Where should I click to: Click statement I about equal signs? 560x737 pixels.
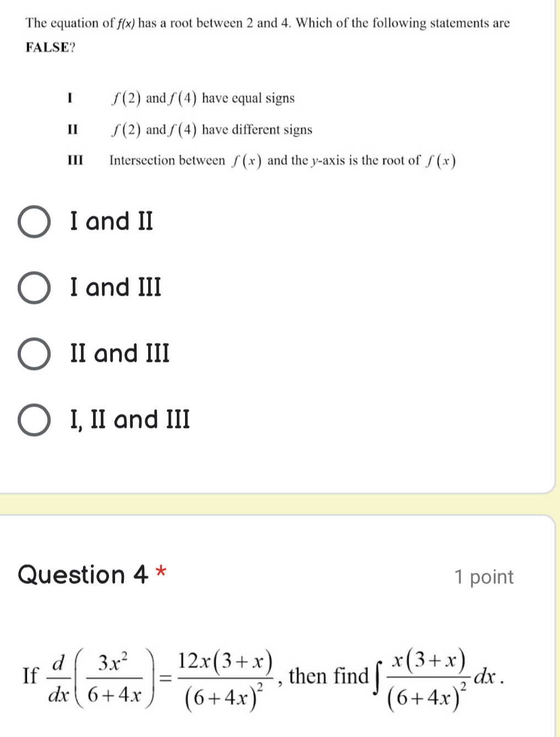pos(181,99)
